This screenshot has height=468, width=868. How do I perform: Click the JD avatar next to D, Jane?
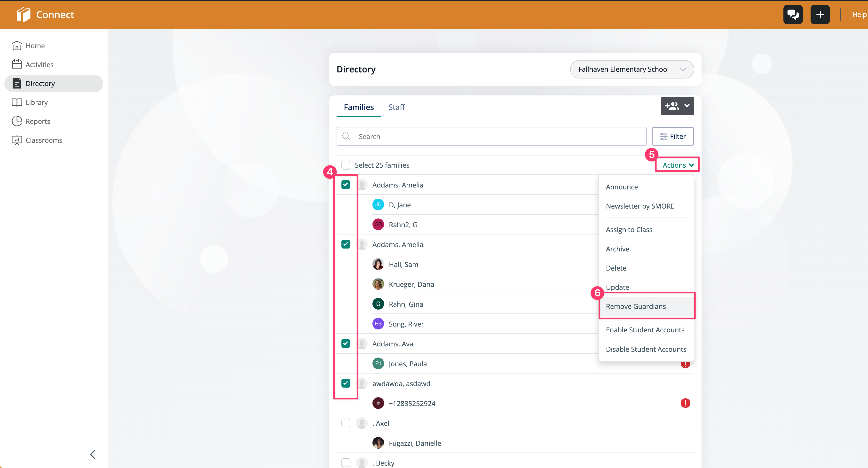pyautogui.click(x=378, y=204)
